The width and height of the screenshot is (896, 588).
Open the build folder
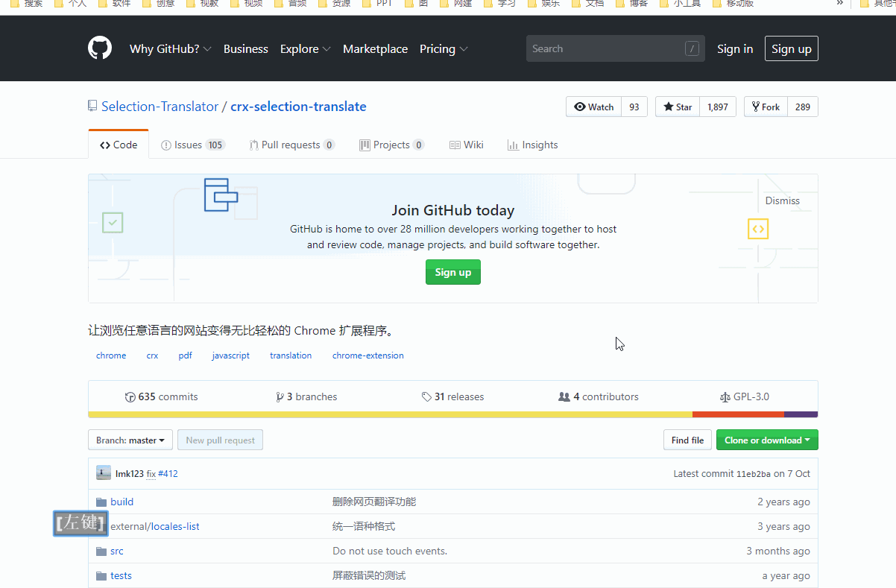(122, 502)
